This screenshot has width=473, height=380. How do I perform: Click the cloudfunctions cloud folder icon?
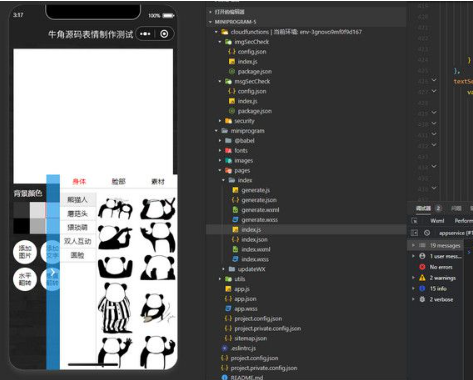click(225, 32)
